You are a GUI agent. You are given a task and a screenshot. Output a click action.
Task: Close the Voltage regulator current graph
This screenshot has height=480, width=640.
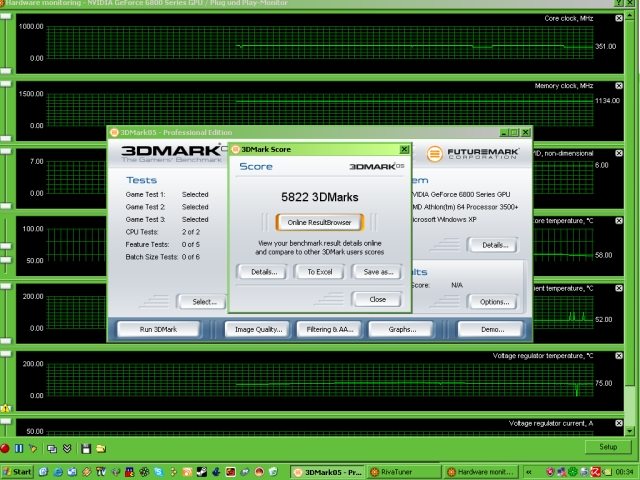(x=619, y=423)
